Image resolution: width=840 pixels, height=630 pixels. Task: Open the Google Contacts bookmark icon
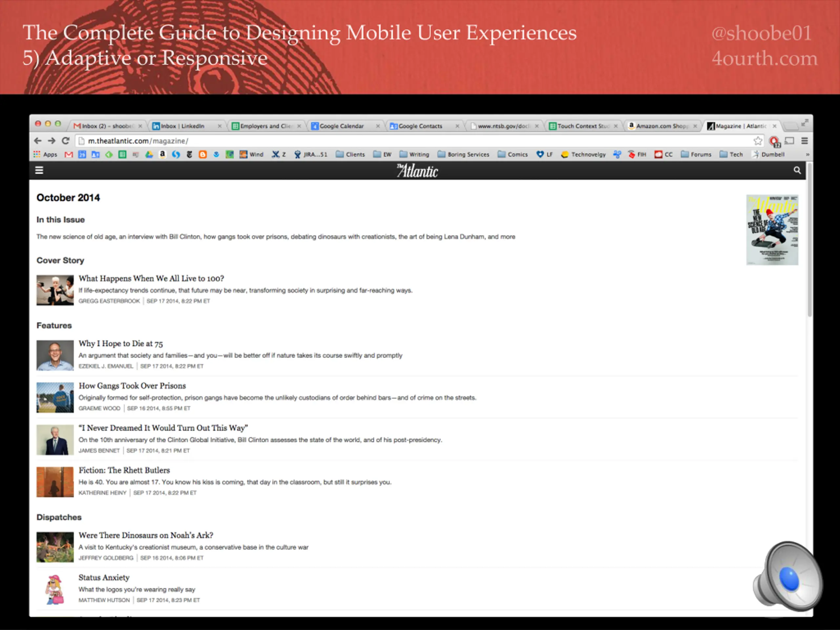(x=95, y=154)
